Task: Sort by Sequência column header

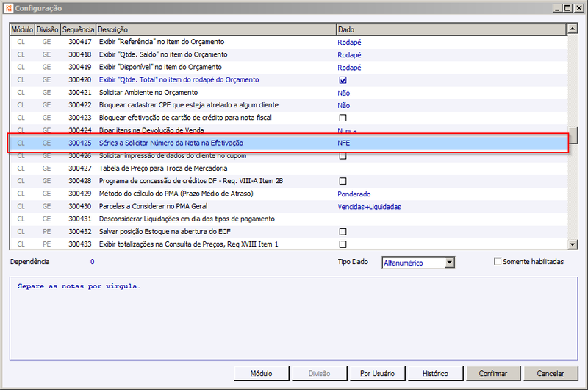Action: click(x=78, y=29)
